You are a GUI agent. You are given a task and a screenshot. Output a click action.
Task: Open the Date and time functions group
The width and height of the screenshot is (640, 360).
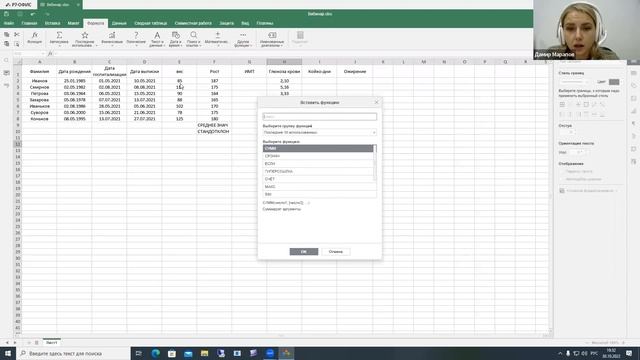coord(176,39)
